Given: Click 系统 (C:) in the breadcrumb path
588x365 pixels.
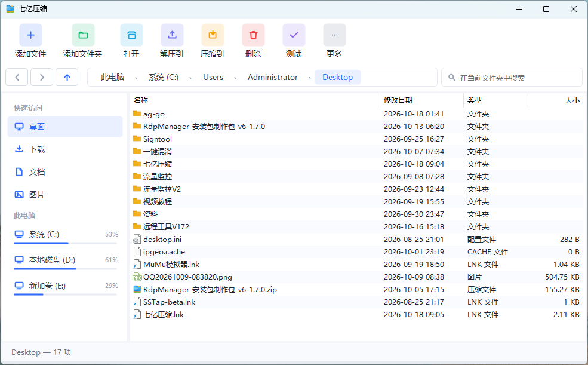Looking at the screenshot, I should pyautogui.click(x=164, y=77).
